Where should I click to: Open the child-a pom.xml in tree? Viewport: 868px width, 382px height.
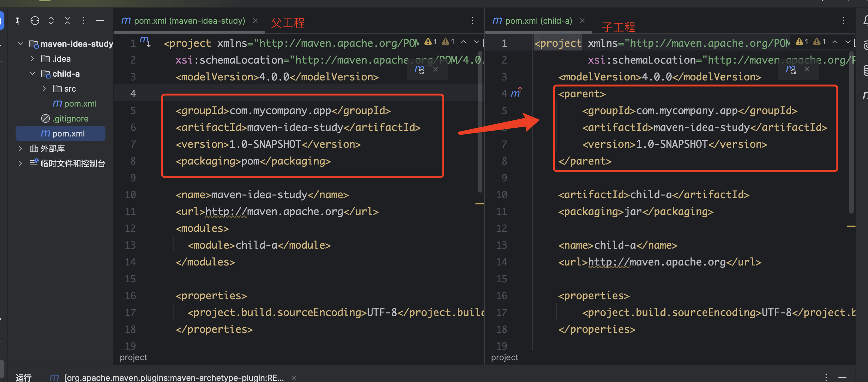(80, 104)
